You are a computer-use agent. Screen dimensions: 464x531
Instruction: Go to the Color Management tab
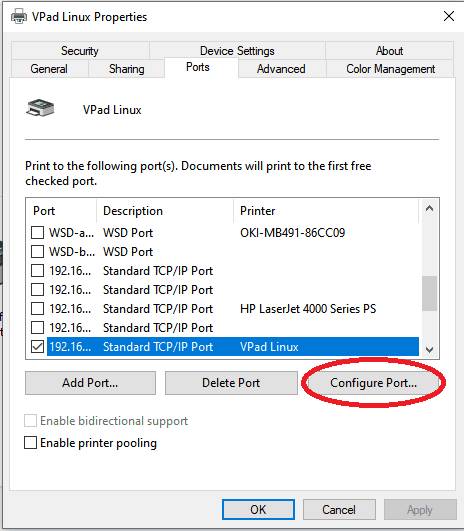click(x=390, y=69)
